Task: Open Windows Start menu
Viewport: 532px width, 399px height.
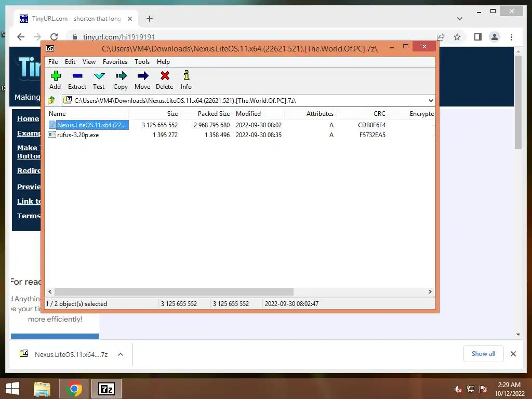Action: pyautogui.click(x=12, y=389)
